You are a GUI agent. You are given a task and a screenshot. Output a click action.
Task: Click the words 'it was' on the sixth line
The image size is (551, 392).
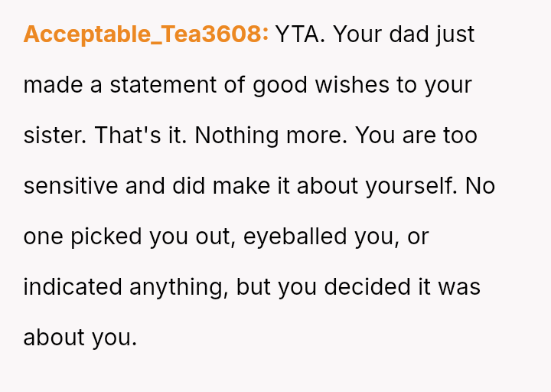[x=450, y=287]
